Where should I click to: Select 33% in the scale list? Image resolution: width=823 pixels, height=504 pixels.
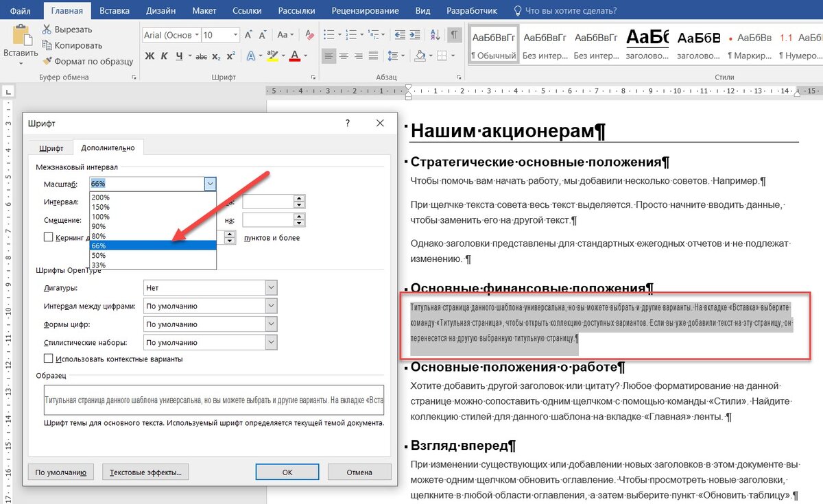click(x=153, y=265)
